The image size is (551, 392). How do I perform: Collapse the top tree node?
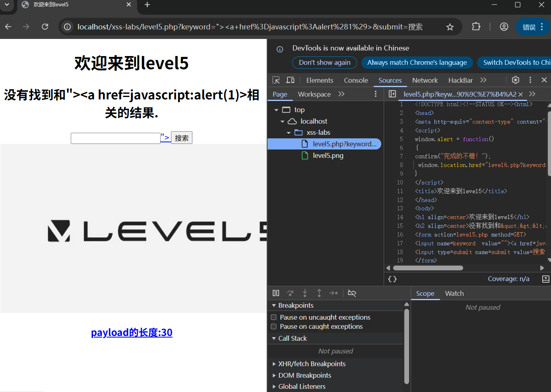276,110
